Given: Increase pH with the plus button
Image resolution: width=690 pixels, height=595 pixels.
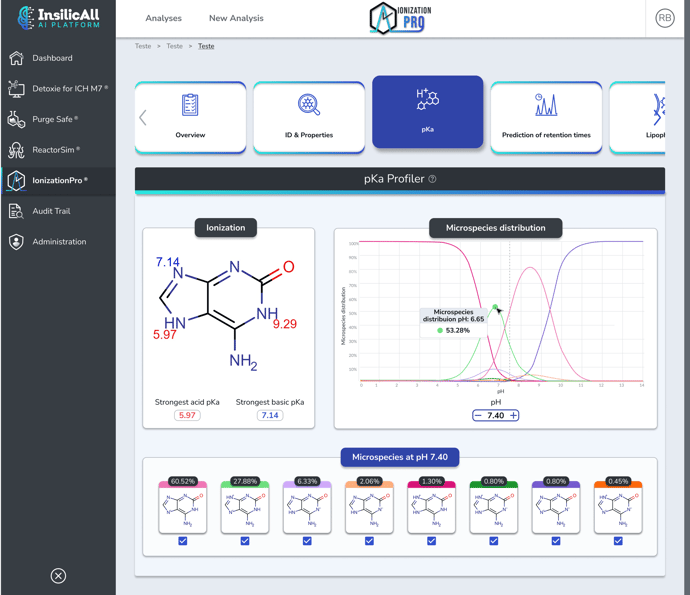Looking at the screenshot, I should point(513,415).
